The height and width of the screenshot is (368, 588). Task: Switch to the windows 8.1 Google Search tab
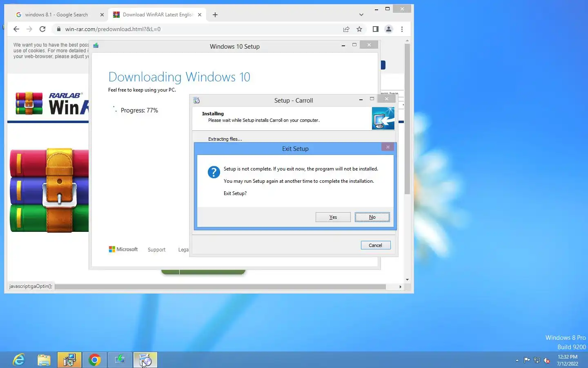click(57, 15)
